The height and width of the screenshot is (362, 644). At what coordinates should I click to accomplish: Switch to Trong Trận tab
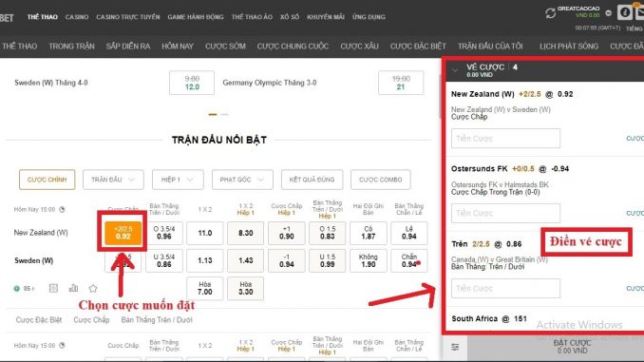click(71, 46)
